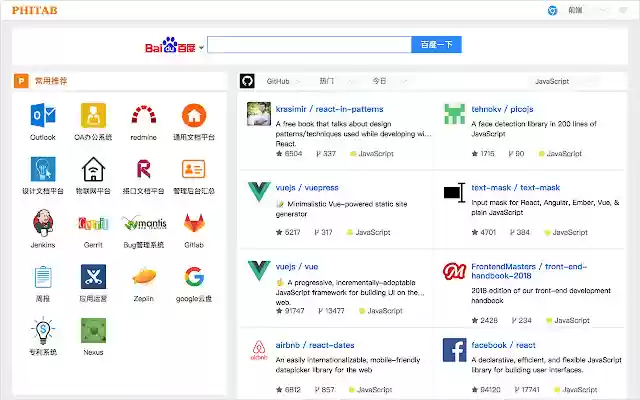This screenshot has height=400, width=640.
Task: Focus the Baidu search input field
Action: click(x=309, y=44)
